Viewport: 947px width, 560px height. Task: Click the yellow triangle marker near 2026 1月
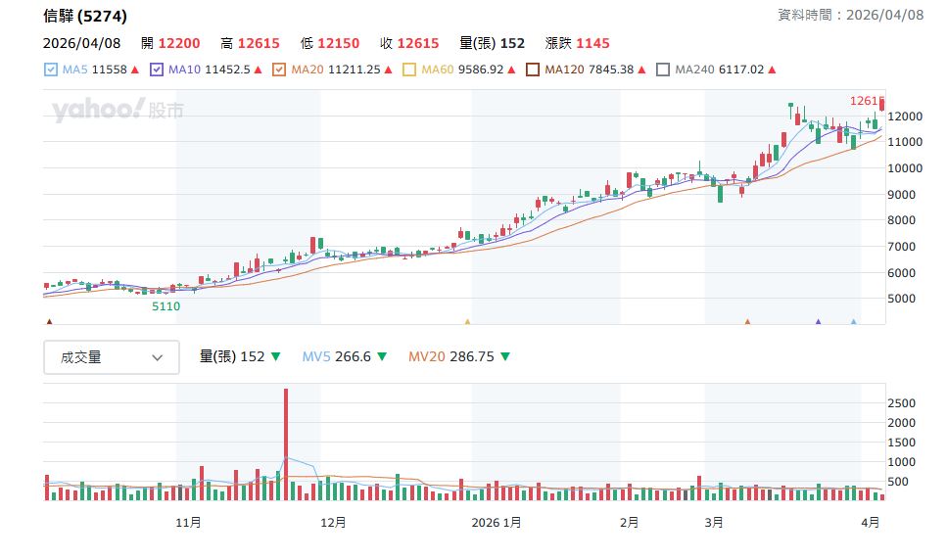pos(467,321)
